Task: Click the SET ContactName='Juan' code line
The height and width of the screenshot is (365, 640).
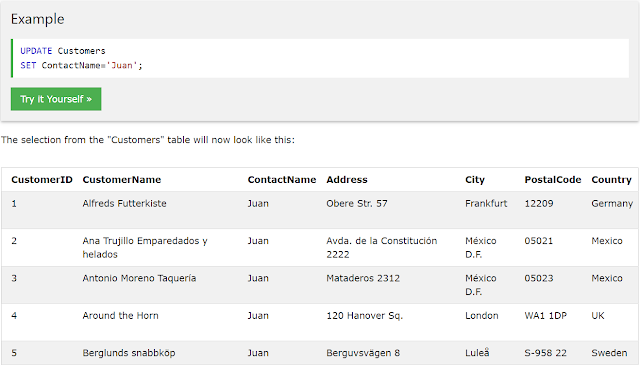Action: (x=82, y=65)
